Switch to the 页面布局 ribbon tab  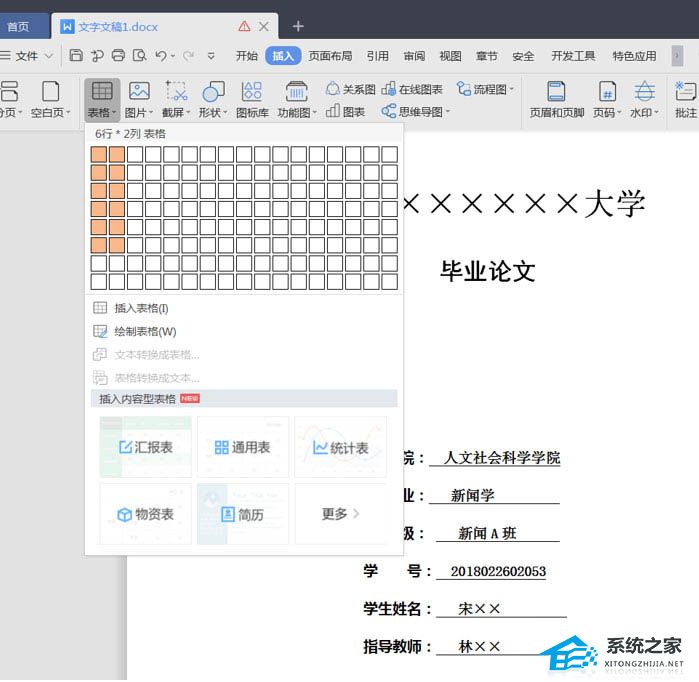pyautogui.click(x=330, y=56)
